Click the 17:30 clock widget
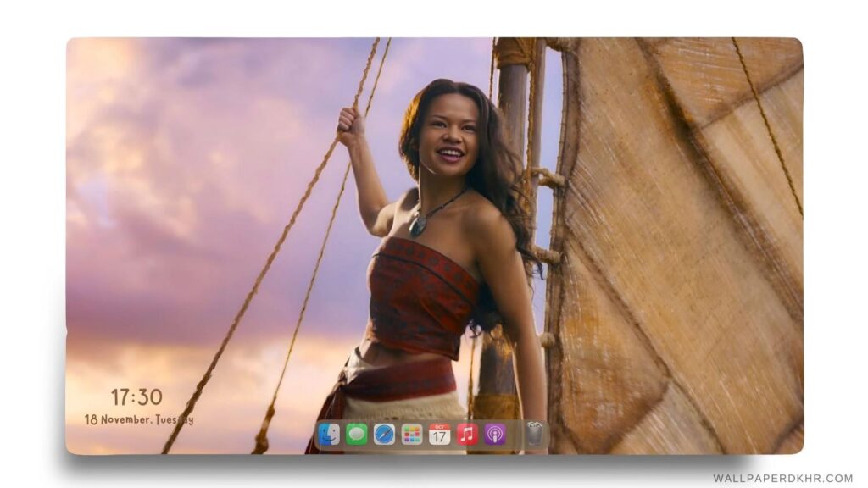The height and width of the screenshot is (488, 868). coord(136,397)
